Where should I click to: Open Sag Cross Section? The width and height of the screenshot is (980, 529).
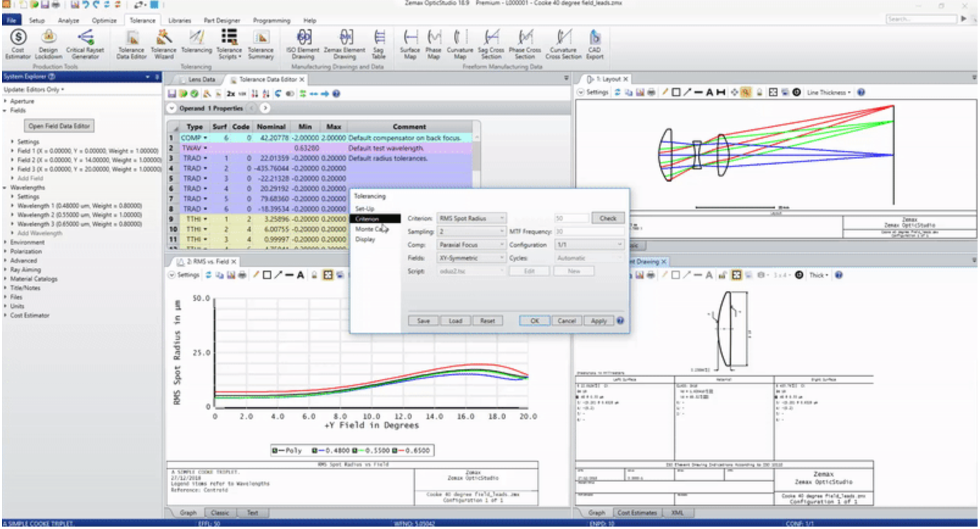coord(491,44)
